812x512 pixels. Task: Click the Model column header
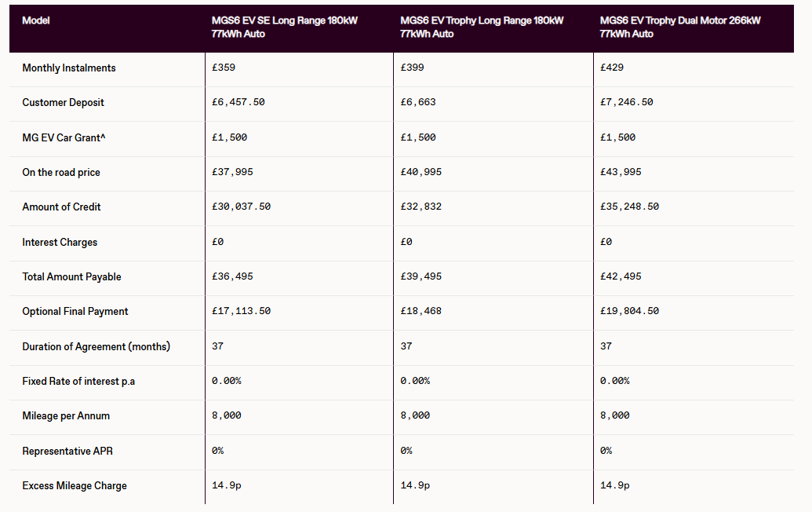pyautogui.click(x=36, y=20)
